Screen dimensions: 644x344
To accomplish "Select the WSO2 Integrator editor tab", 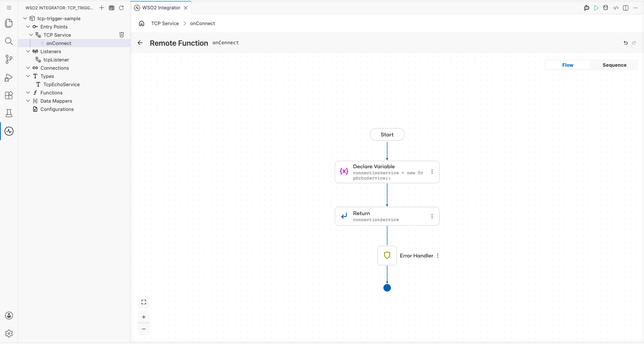I will [161, 7].
